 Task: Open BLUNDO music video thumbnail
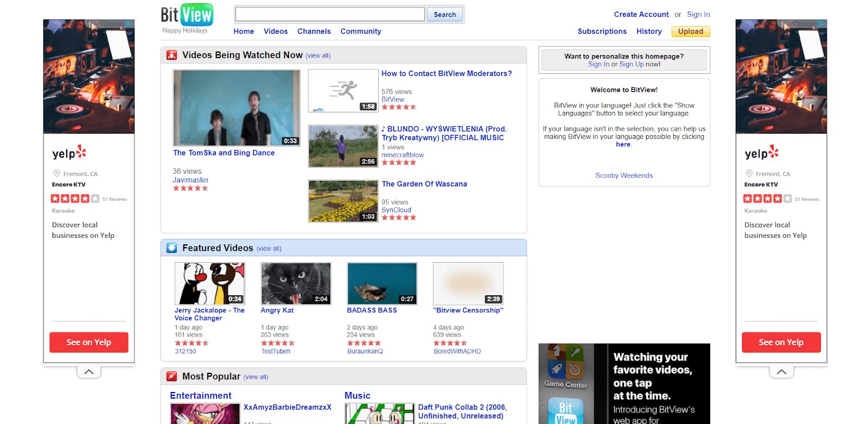coord(343,146)
